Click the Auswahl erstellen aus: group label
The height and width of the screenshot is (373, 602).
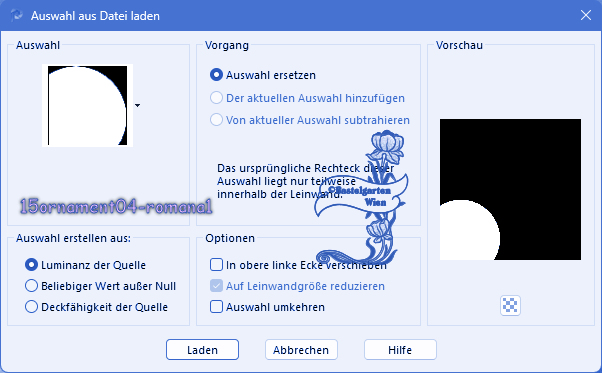73,238
